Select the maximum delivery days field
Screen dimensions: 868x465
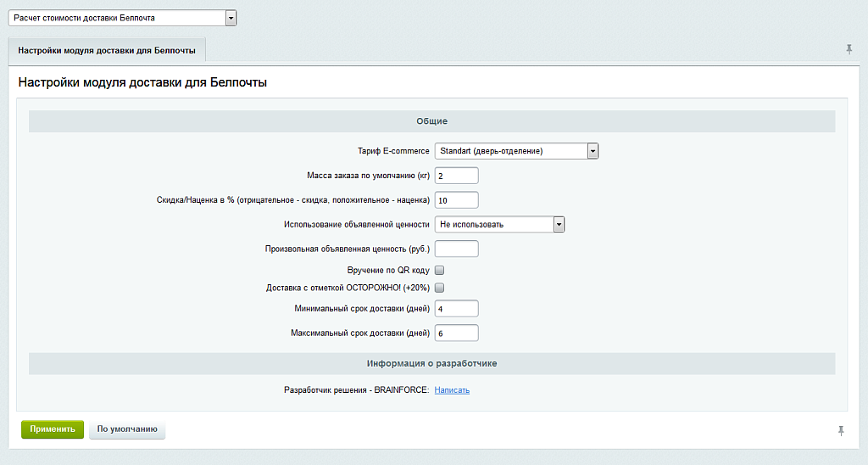coord(456,333)
